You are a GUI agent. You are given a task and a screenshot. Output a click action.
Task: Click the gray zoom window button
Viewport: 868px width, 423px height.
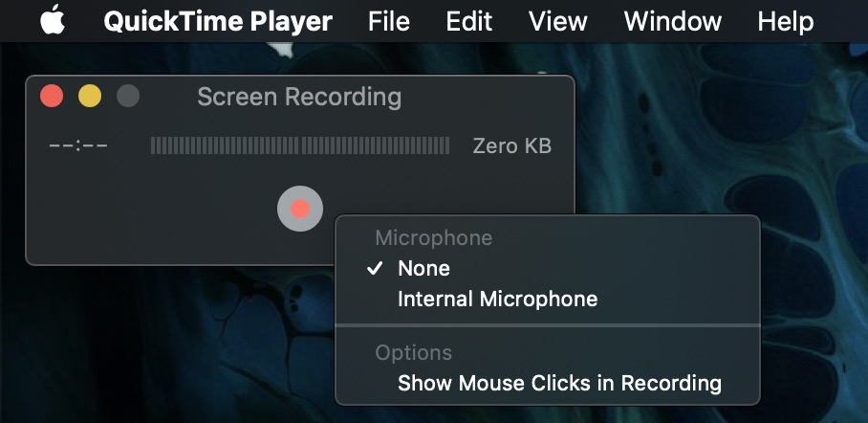[x=128, y=97]
